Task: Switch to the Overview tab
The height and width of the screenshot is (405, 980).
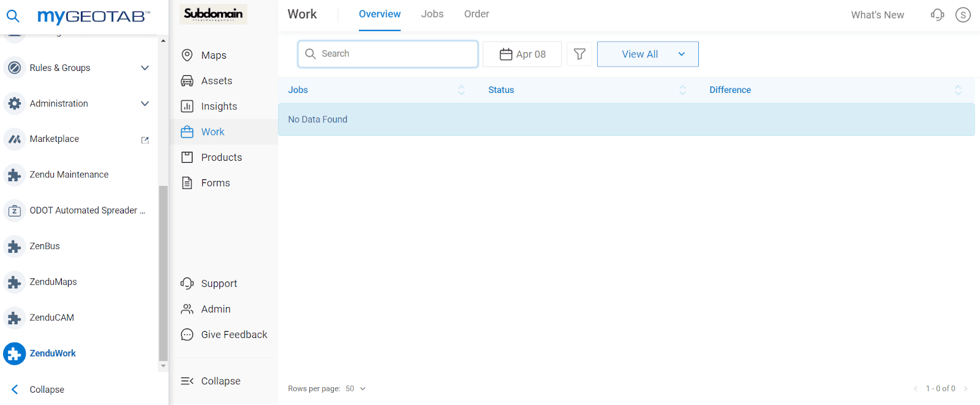Action: pos(380,14)
